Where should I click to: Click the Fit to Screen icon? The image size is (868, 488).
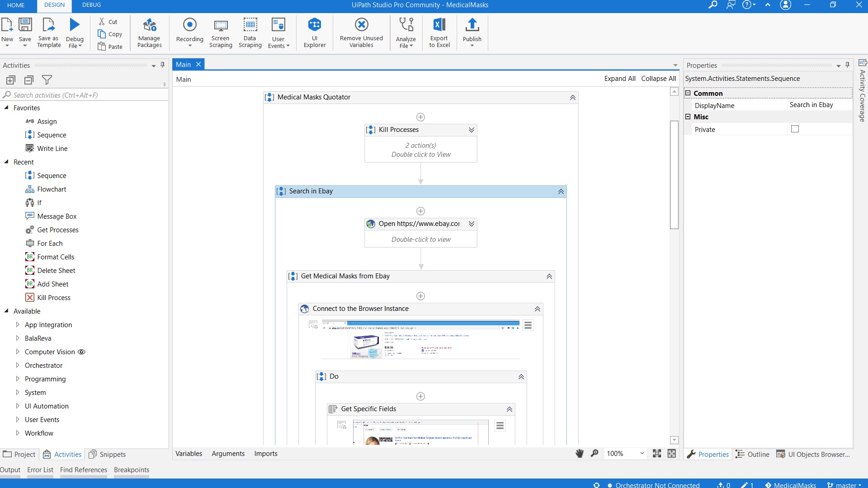tap(657, 453)
